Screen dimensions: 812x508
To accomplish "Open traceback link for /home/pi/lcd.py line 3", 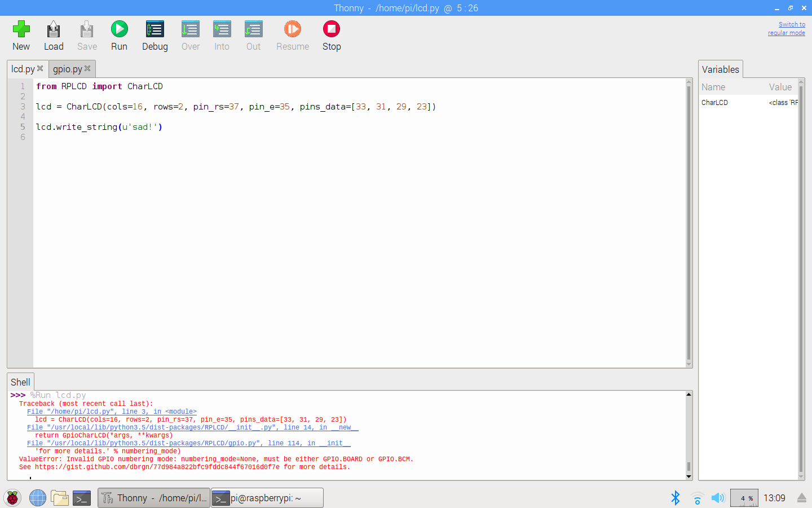I will [x=112, y=411].
